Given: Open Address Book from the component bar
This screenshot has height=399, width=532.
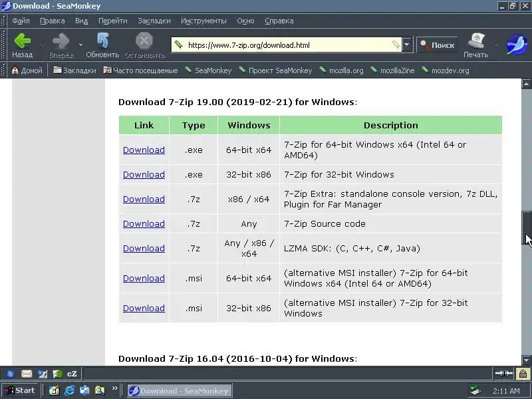Looking at the screenshot, I should (x=58, y=374).
